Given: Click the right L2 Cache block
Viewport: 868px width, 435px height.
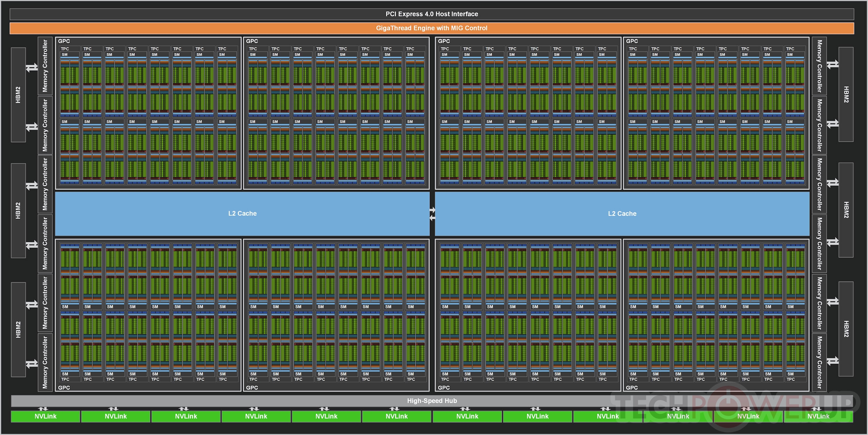Looking at the screenshot, I should click(622, 214).
